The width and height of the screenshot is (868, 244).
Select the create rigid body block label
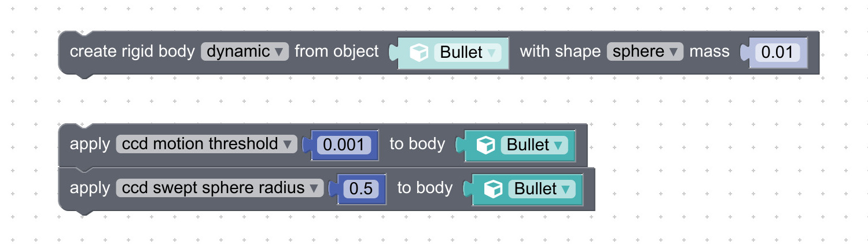point(133,51)
